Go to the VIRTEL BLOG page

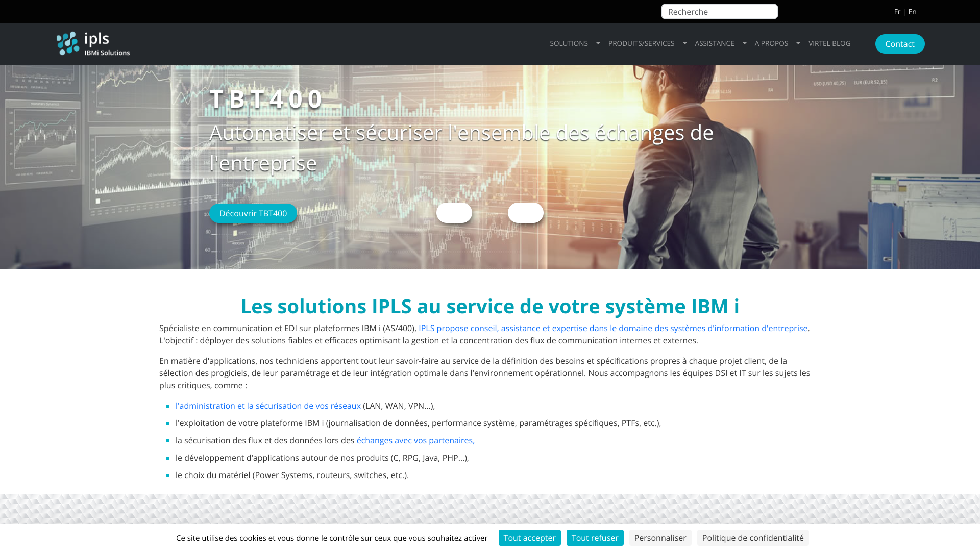[x=829, y=43]
